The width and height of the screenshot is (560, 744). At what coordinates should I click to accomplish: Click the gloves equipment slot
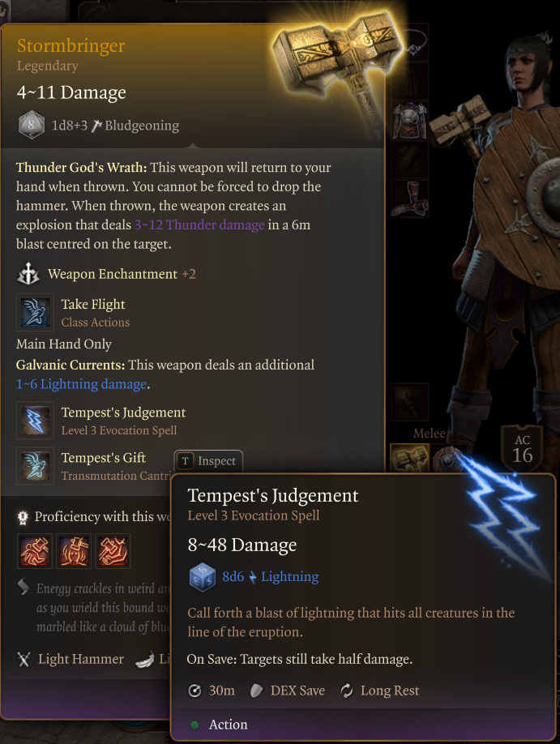tap(409, 160)
